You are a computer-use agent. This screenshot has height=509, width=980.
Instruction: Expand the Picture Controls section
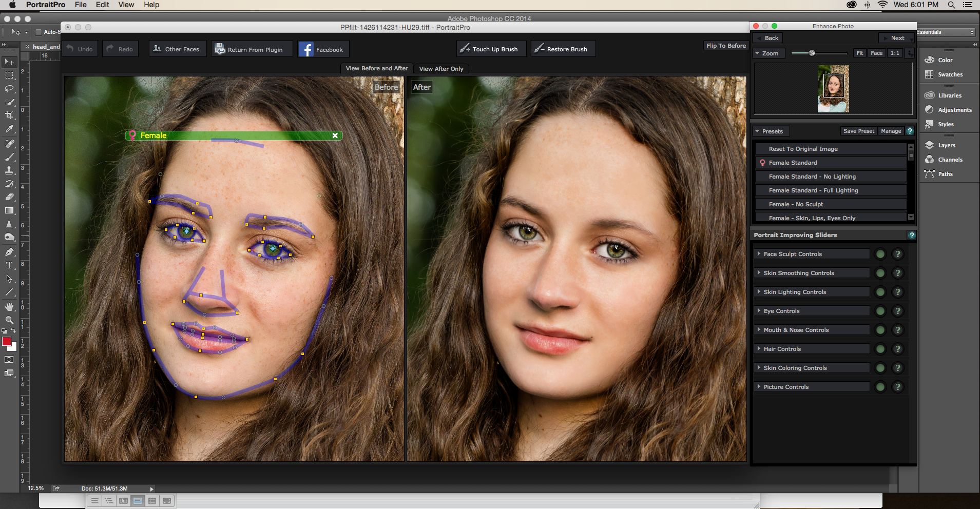812,387
